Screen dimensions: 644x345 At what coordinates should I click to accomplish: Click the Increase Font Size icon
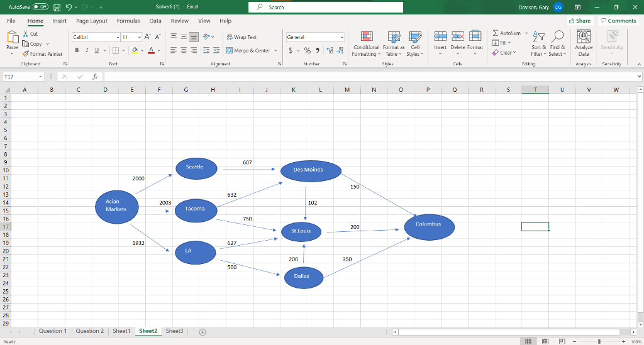pyautogui.click(x=148, y=38)
